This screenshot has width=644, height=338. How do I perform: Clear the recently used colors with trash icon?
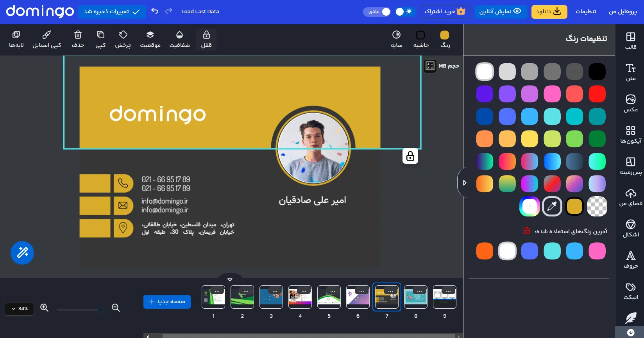click(527, 231)
